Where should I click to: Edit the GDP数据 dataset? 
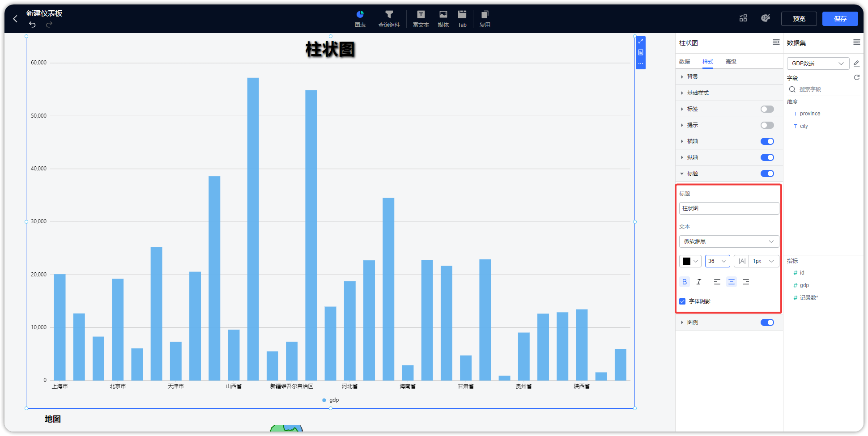click(x=856, y=63)
